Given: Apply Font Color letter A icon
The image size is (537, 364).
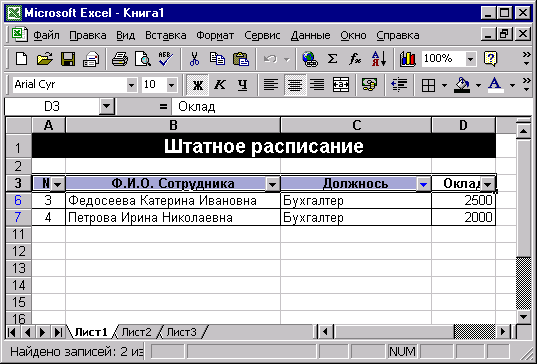Looking at the screenshot, I should (495, 85).
